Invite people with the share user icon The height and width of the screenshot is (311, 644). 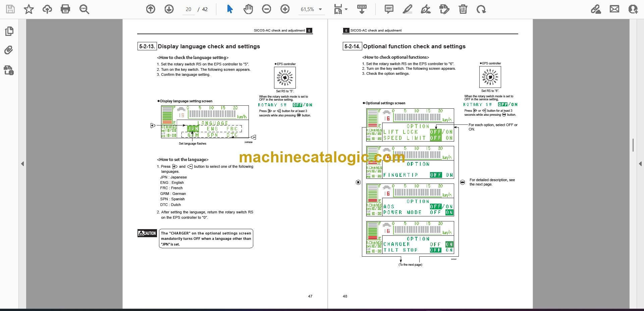click(x=633, y=9)
